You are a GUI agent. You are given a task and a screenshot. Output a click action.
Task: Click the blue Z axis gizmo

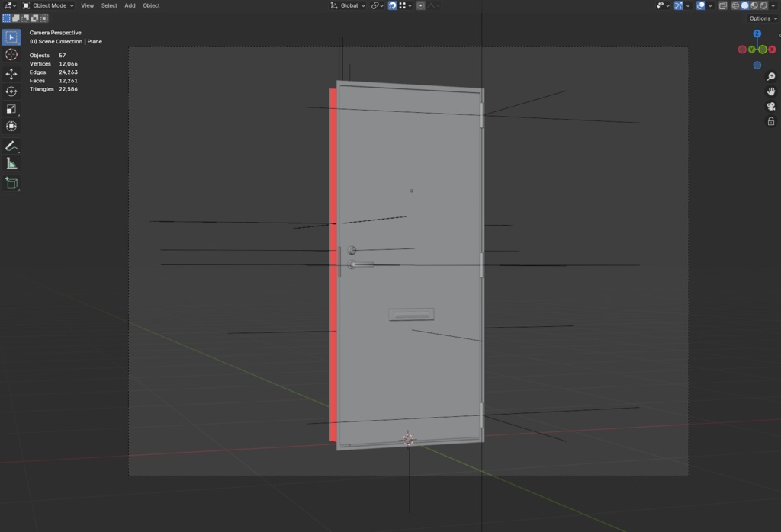pyautogui.click(x=757, y=34)
